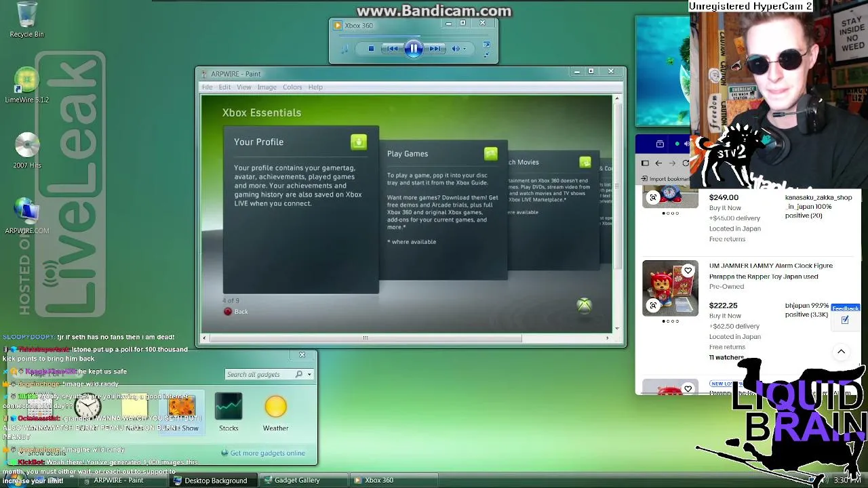Click the red Back button icon
Viewport: 868px width, 488px height.
tap(228, 312)
